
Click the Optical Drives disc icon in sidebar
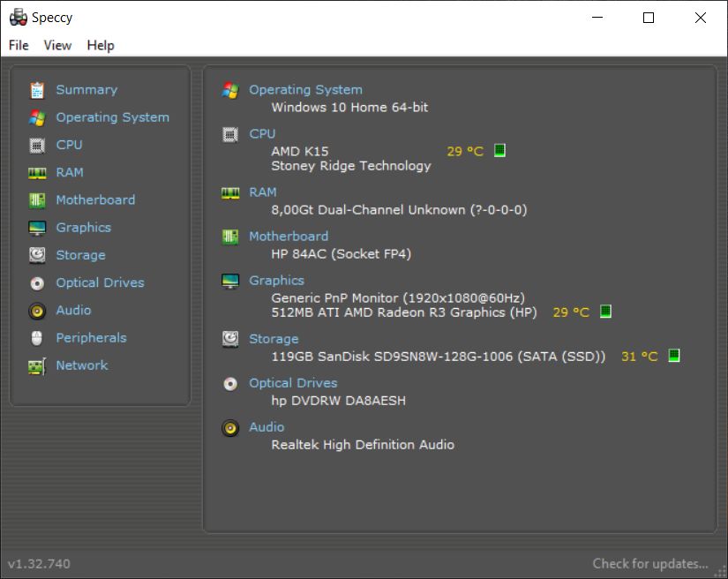(37, 283)
